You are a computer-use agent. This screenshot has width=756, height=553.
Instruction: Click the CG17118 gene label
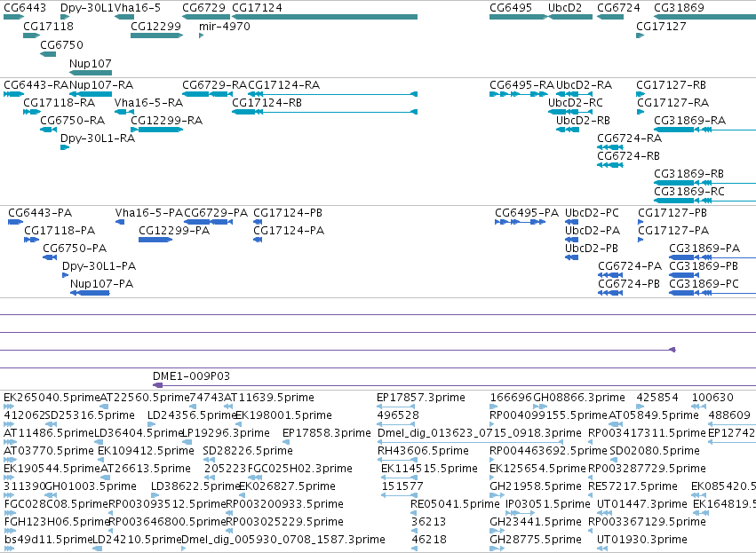click(x=48, y=26)
